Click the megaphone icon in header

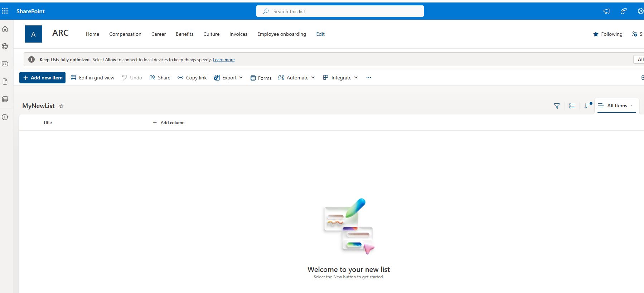(606, 11)
